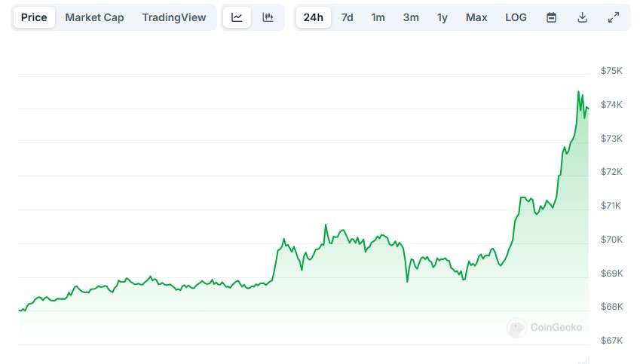Screen dimensions: 640x364
Task: Select the Price tab
Action: (34, 17)
